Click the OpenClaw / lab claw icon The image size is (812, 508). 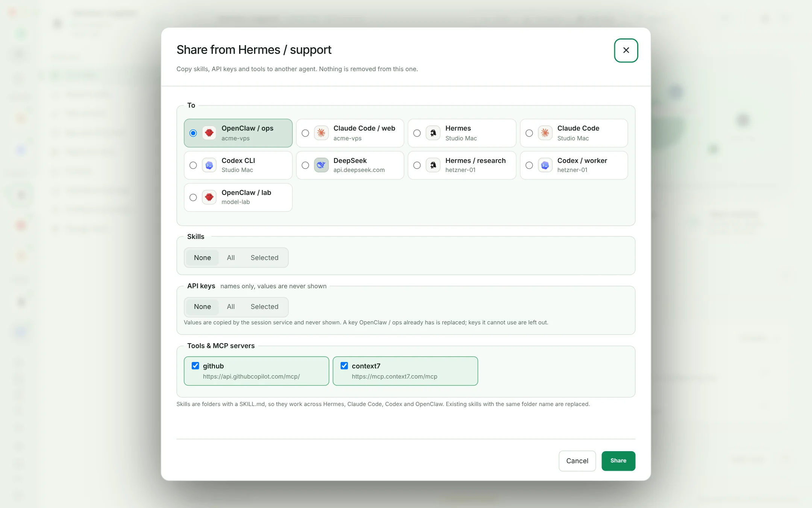[x=209, y=197]
